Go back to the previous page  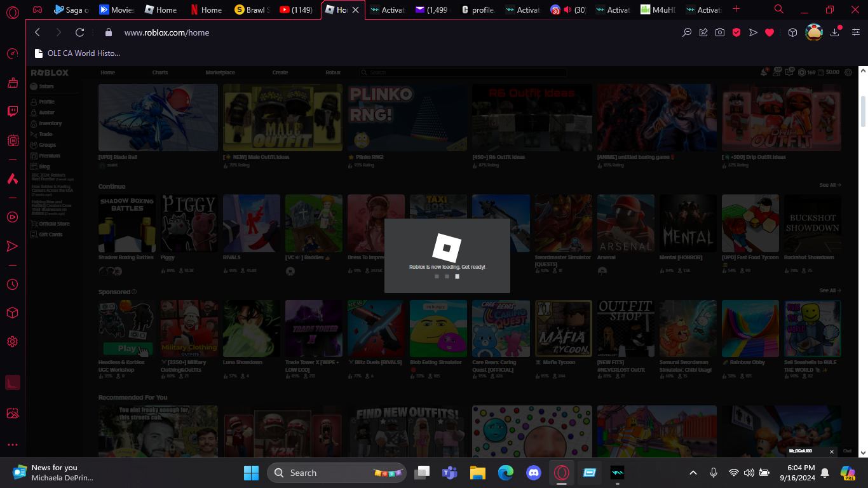37,32
